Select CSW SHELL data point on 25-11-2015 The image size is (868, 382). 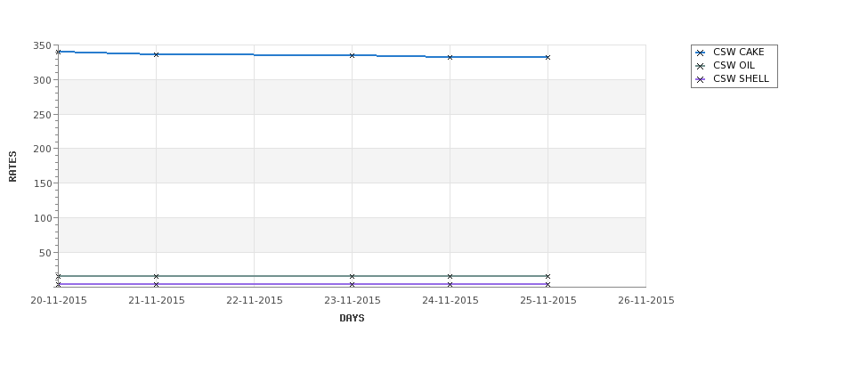(x=548, y=285)
